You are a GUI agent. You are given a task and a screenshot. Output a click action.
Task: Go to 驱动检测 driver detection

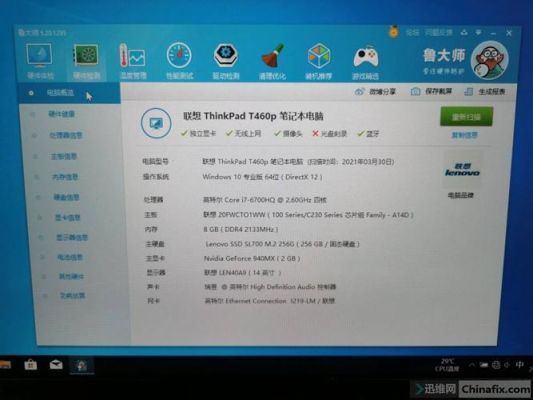[x=226, y=62]
